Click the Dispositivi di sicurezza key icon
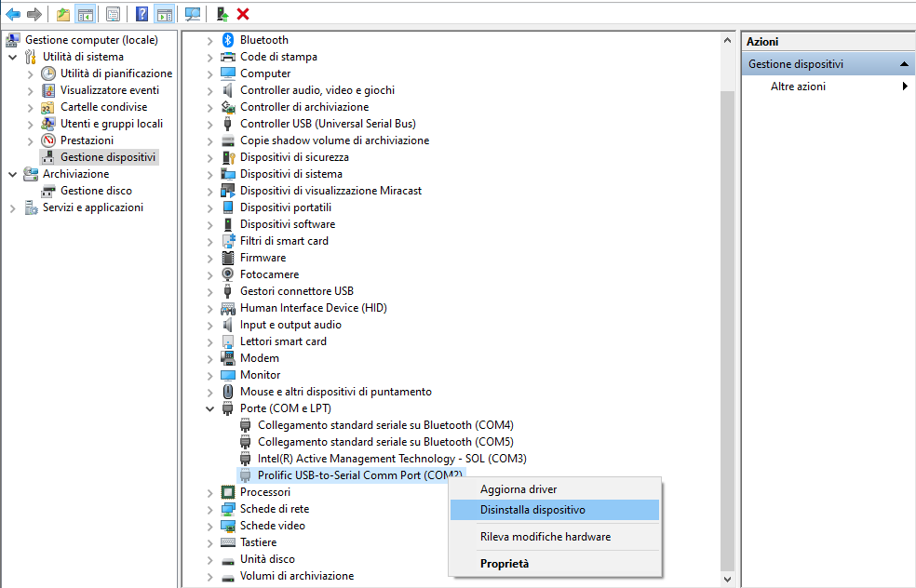The width and height of the screenshot is (916, 588). pyautogui.click(x=228, y=157)
